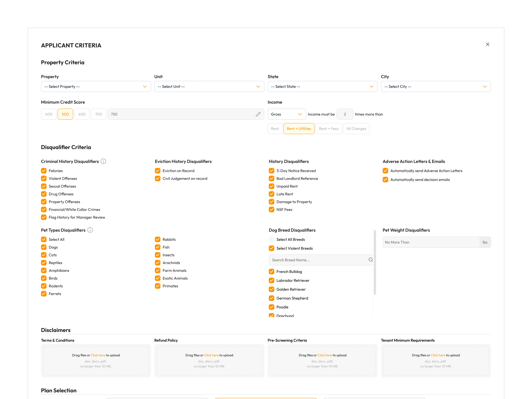Open the Select Unit dropdown
The height and width of the screenshot is (399, 532).
coord(209,87)
